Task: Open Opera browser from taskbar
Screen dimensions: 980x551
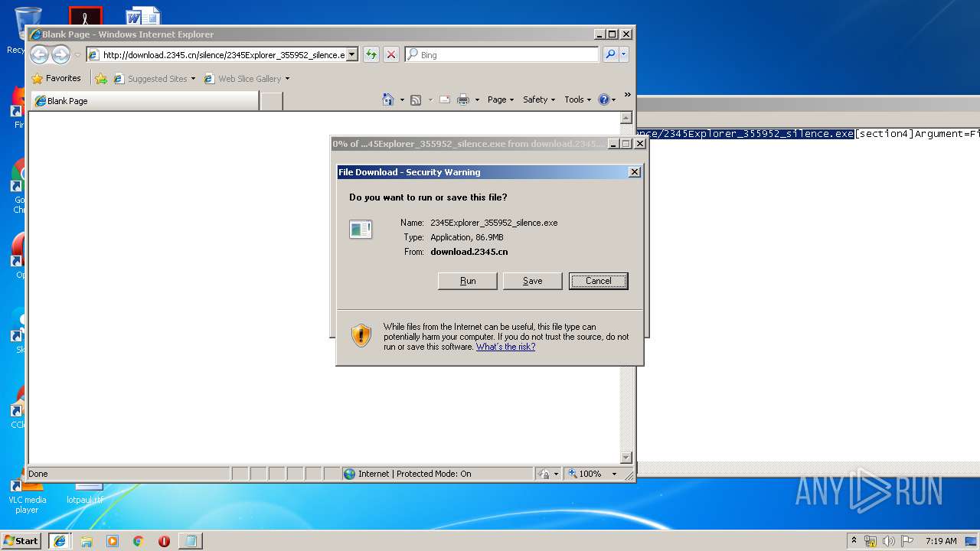Action: click(164, 541)
